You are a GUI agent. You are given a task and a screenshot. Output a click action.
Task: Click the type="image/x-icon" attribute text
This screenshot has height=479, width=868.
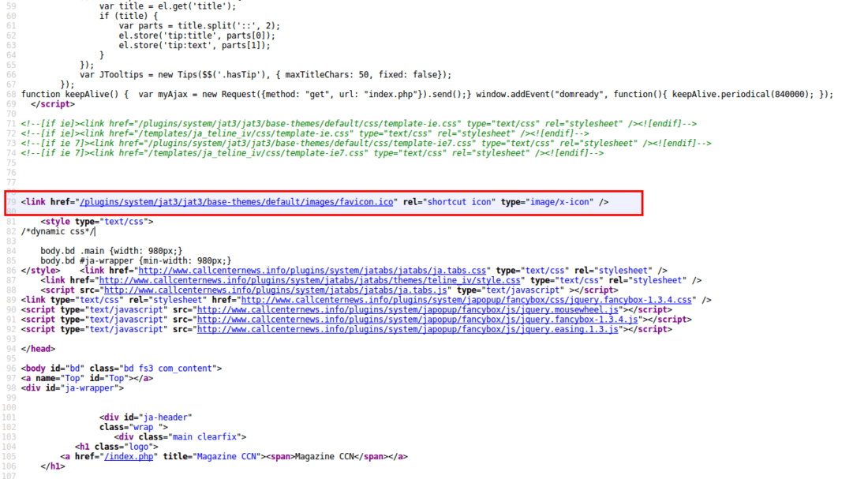[547, 202]
